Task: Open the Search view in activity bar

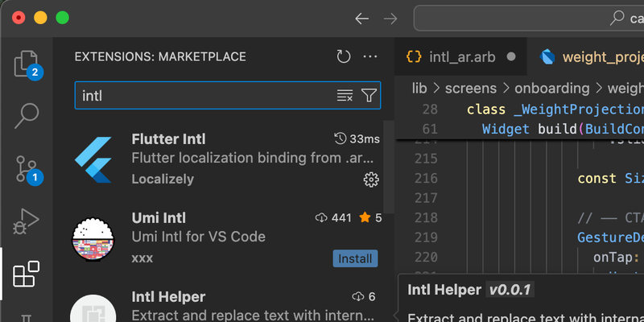Action: [27, 116]
